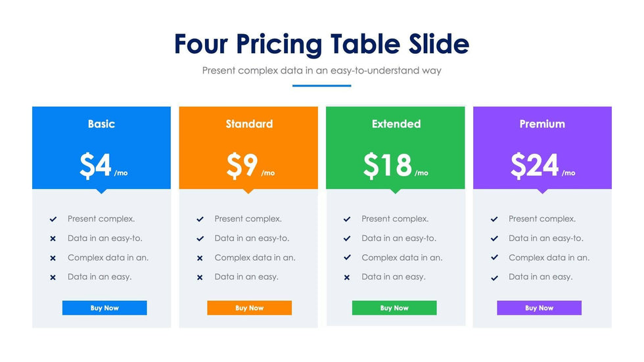Select the orange Standard plan header
Screen dimensions: 644x362
(248, 124)
